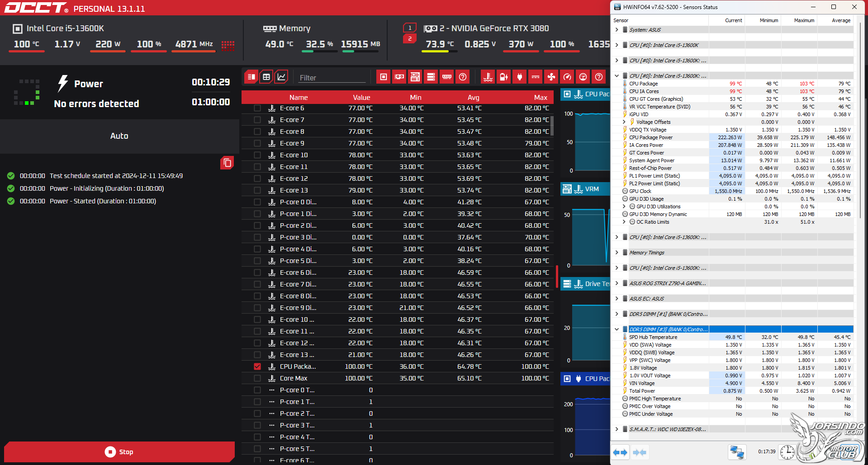Sort OCCT table by Name column
Image resolution: width=868 pixels, height=465 pixels.
299,97
